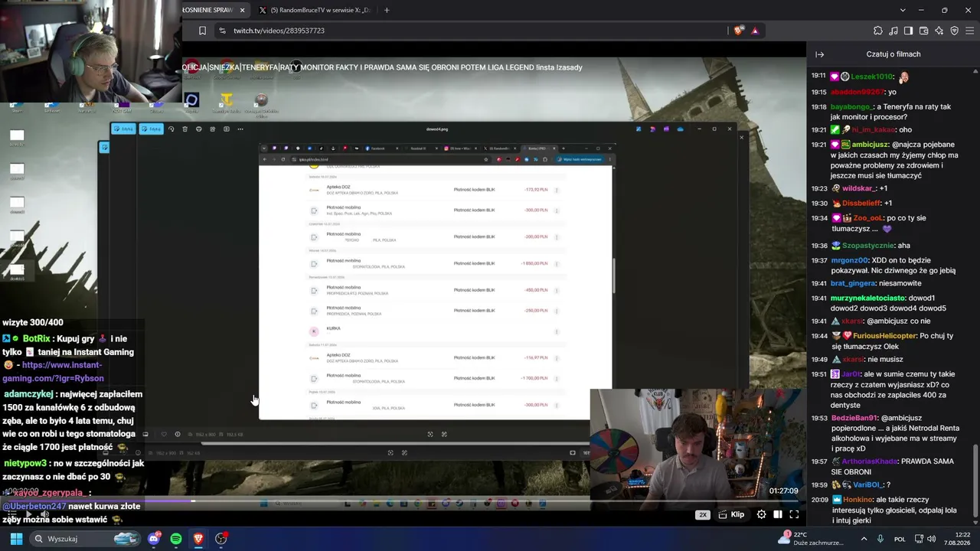Click username FuriousHelicopter in chat replay
Screen dimensions: 980x551
tap(885, 336)
